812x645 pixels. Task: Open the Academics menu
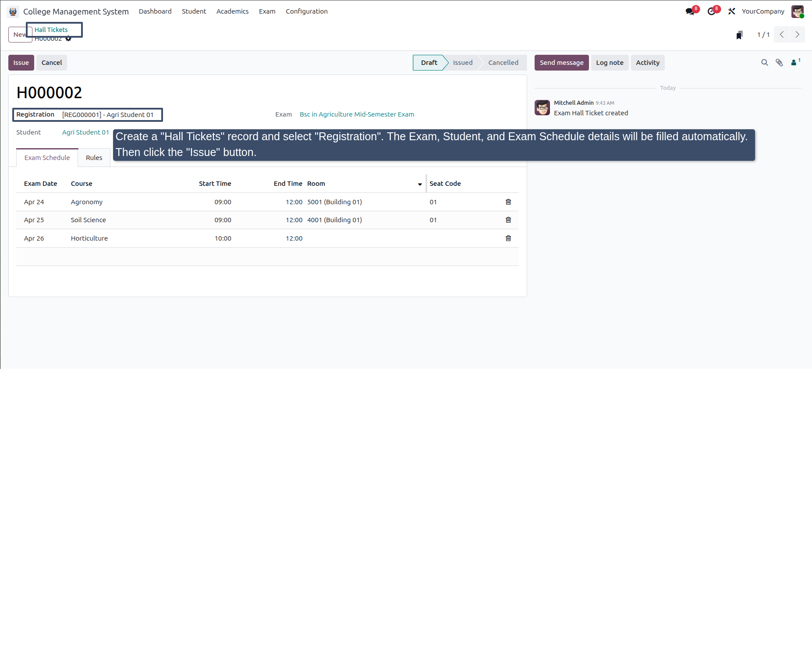pyautogui.click(x=232, y=11)
